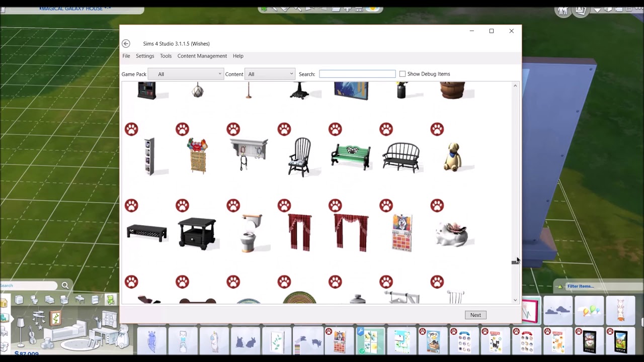This screenshot has height=362, width=644.
Task: Click the game's build catalog search magnifier
Action: pyautogui.click(x=65, y=286)
